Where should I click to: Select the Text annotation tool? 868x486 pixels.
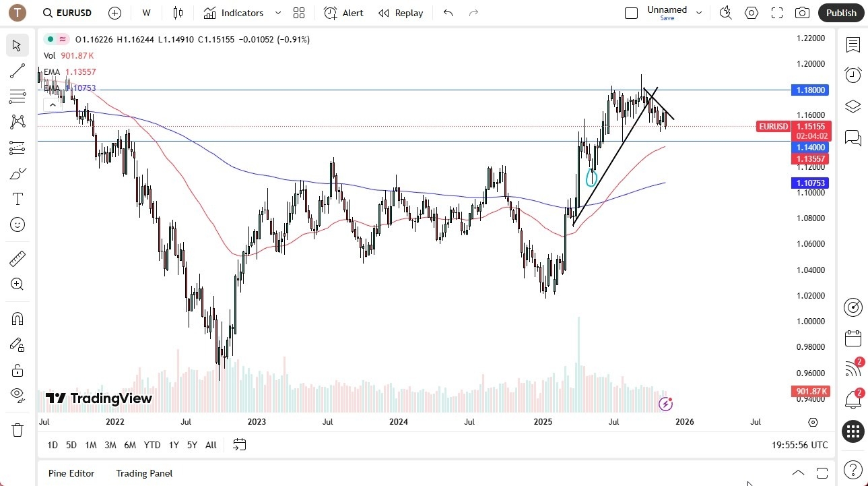pyautogui.click(x=17, y=198)
